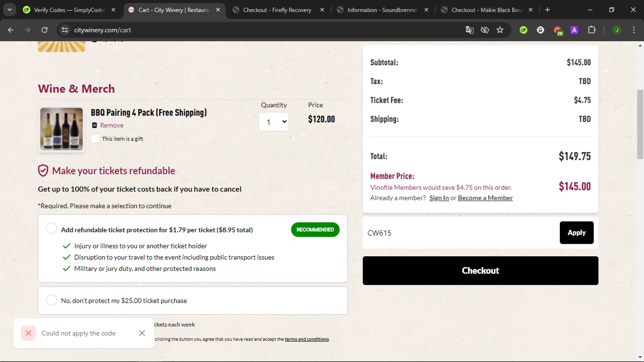Viewport: 644px width, 362px height.
Task: Open the red extension with 20 badge
Action: click(558, 30)
